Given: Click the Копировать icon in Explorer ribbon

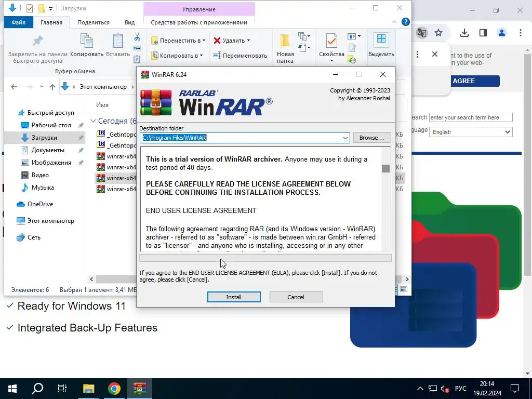Looking at the screenshot, I should tap(87, 41).
